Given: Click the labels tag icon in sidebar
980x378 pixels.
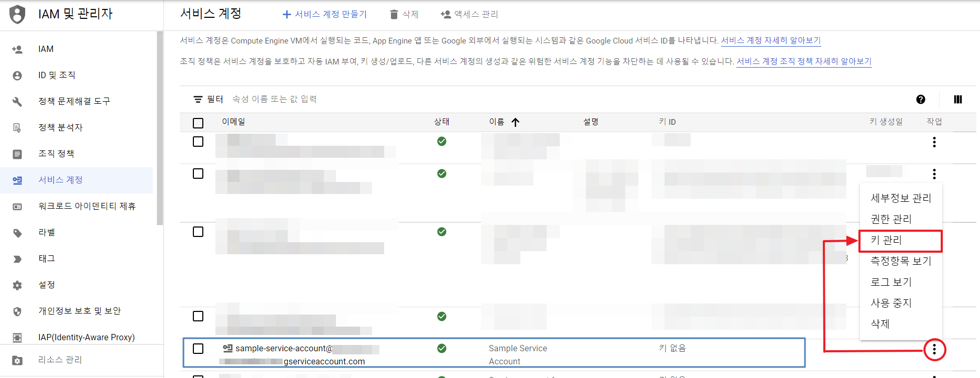Looking at the screenshot, I should pyautogui.click(x=17, y=233).
